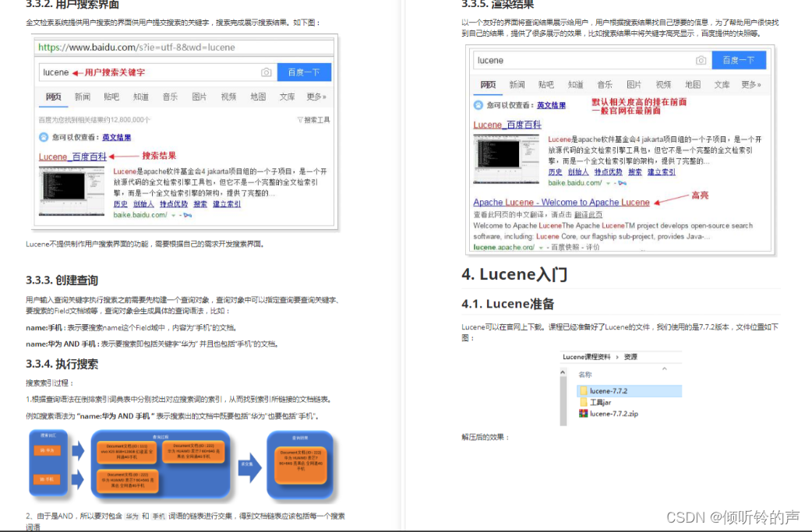Click the file list vertical scrollbar track

pyautogui.click(x=563, y=402)
